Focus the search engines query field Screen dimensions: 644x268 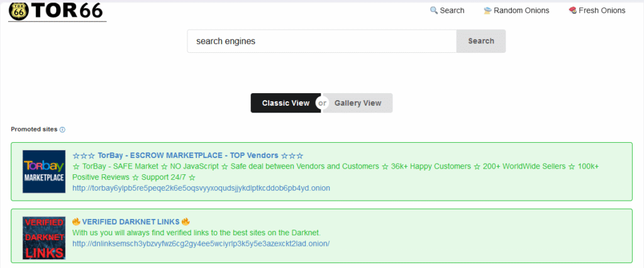point(321,41)
